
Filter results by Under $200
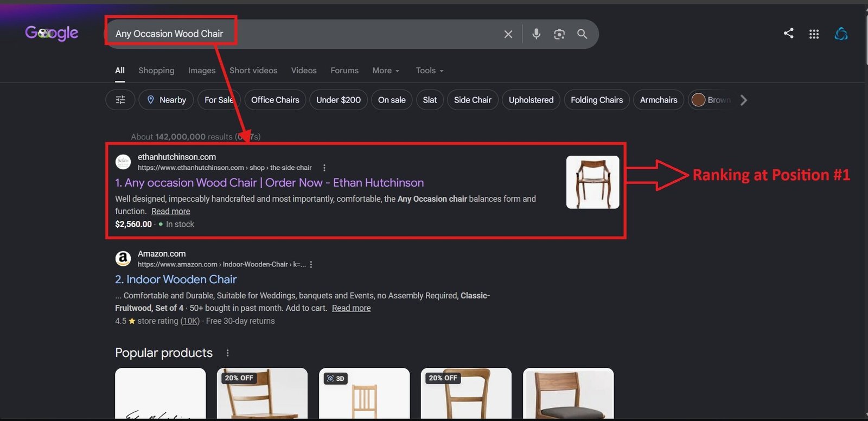tap(339, 100)
